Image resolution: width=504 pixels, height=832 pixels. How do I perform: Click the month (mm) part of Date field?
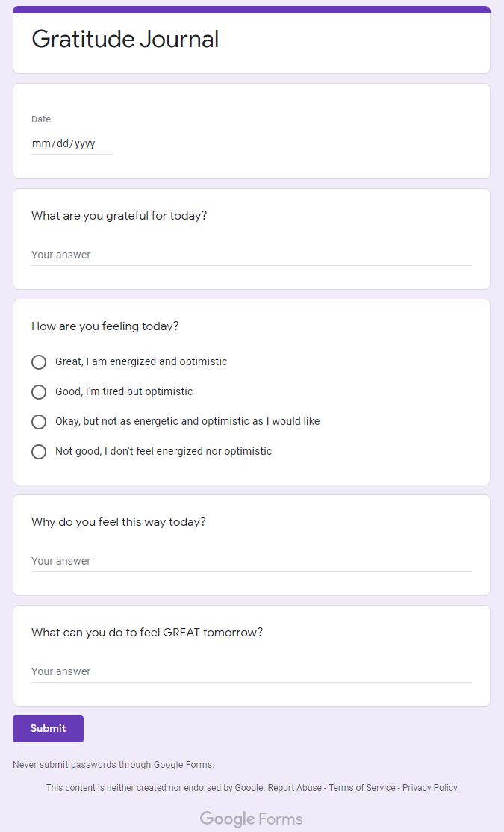tap(40, 143)
